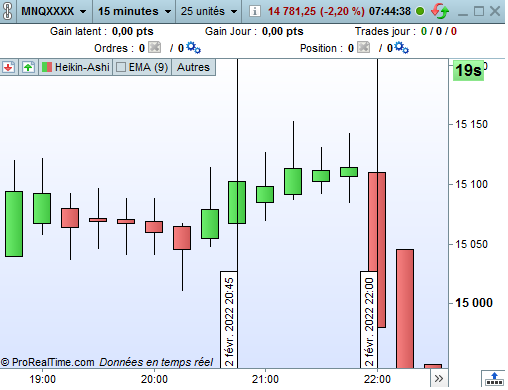Click the Heikin-Ashi red-green color swatch
The image size is (508, 390).
tap(47, 67)
